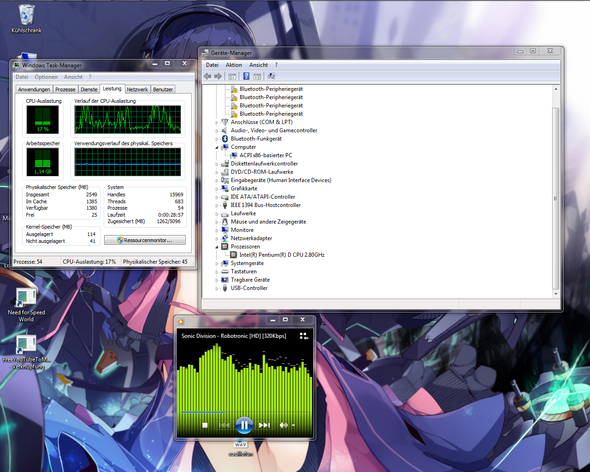Select Bluetooth-Funkgerät device icon
Image resolution: width=590 pixels, height=472 pixels.
tap(225, 139)
